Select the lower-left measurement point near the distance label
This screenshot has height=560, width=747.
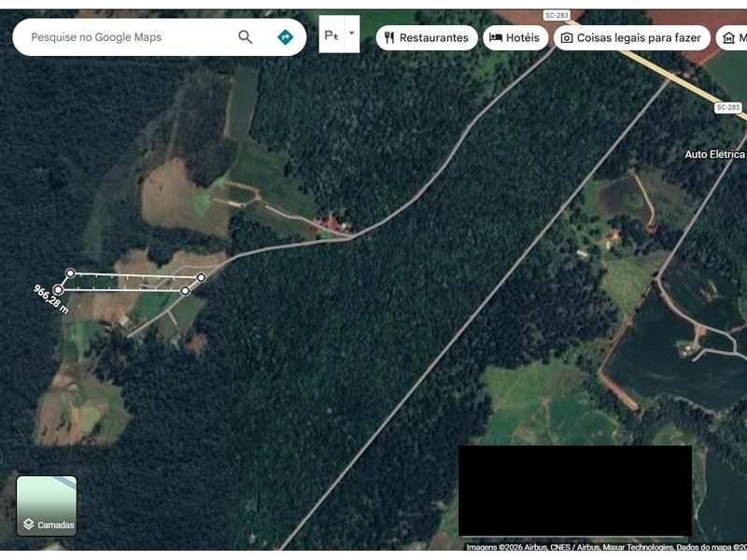pos(58,289)
